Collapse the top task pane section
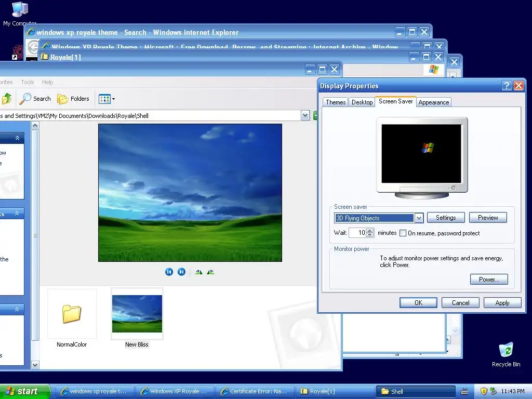This screenshot has width=532, height=399. point(17,138)
